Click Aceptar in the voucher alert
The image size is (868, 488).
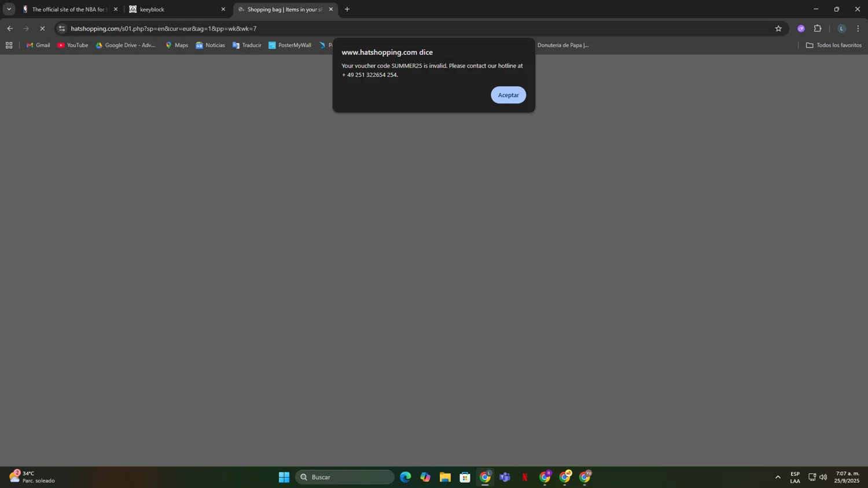508,95
